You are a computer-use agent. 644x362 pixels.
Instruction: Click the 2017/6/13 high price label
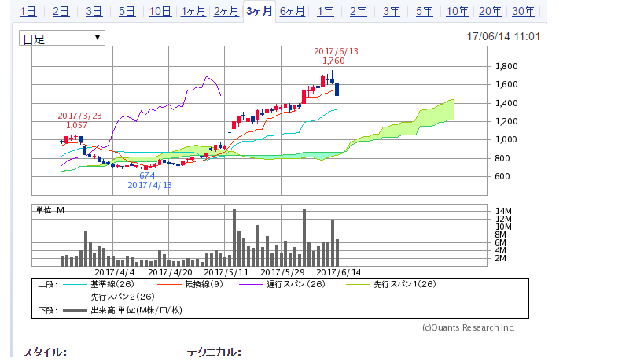[336, 57]
